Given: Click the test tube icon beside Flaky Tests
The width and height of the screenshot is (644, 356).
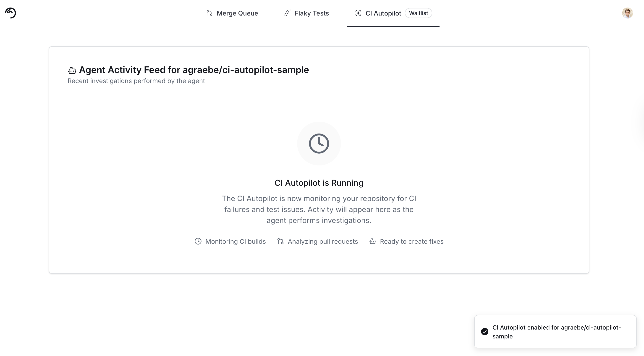Looking at the screenshot, I should [288, 13].
